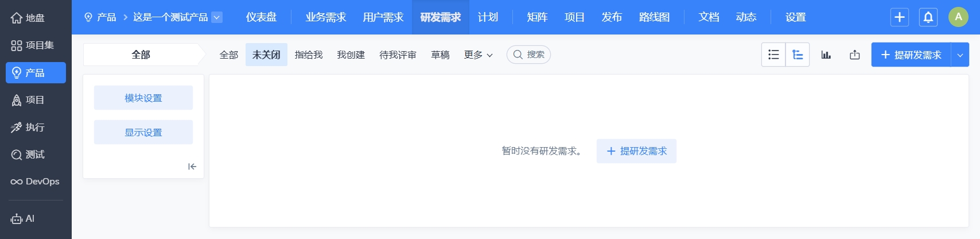Go to 计划 tab
The width and height of the screenshot is (980, 239).
[x=488, y=17]
